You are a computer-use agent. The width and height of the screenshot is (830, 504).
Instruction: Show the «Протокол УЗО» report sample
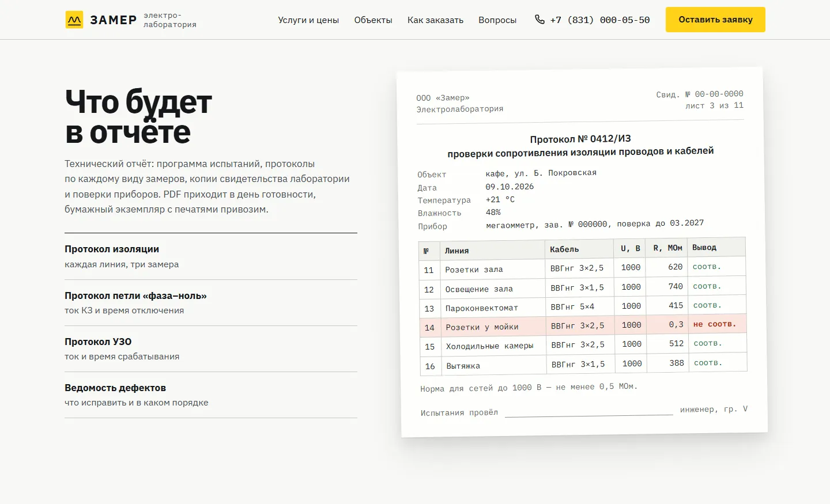(x=211, y=349)
